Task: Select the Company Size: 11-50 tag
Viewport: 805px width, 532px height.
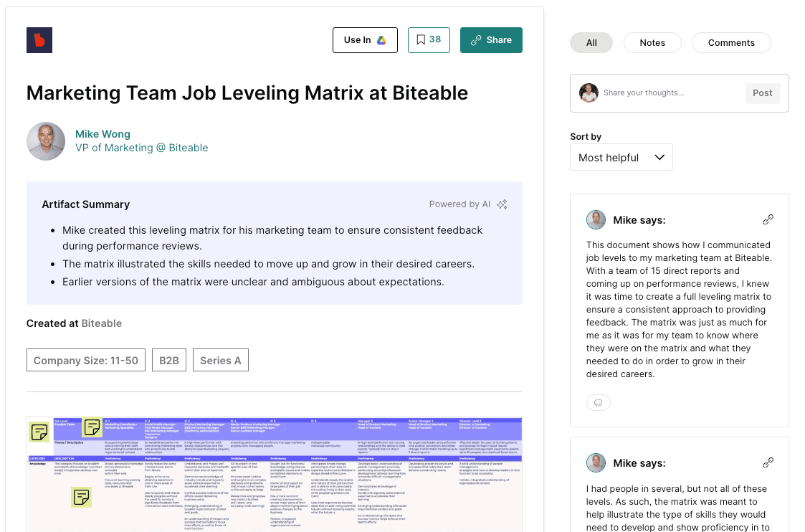Action: coord(86,361)
